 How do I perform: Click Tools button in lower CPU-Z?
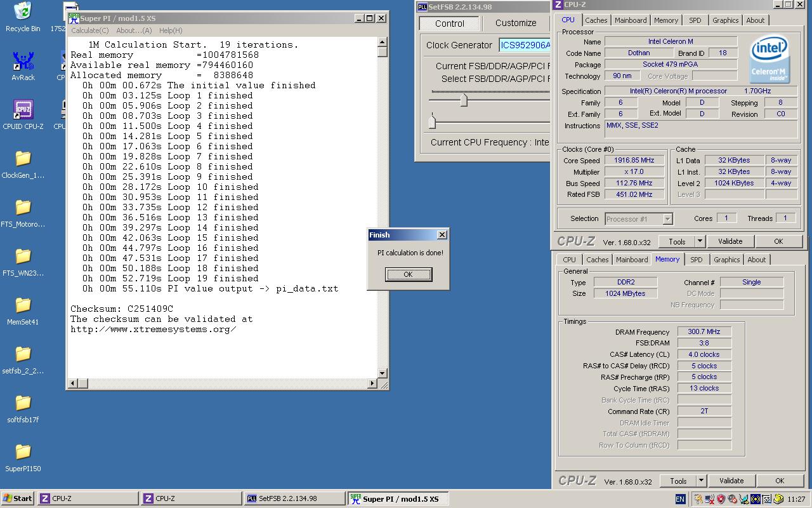pos(678,481)
